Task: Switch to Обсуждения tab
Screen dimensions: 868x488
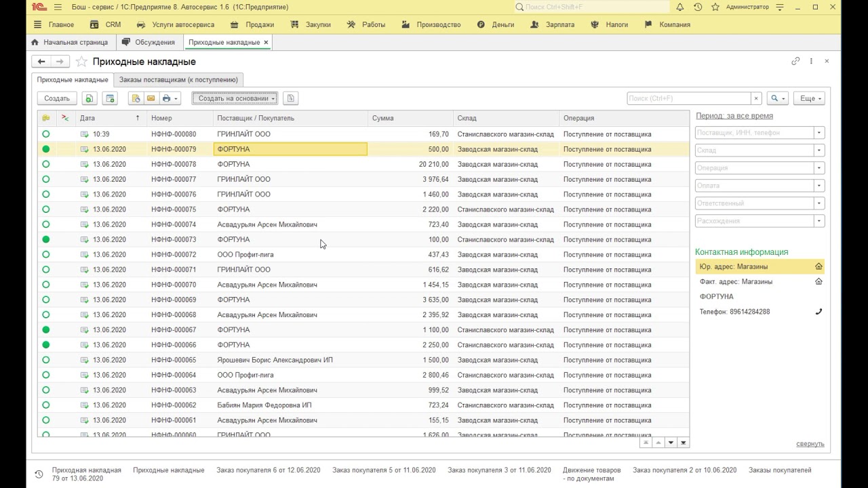Action: coord(149,42)
